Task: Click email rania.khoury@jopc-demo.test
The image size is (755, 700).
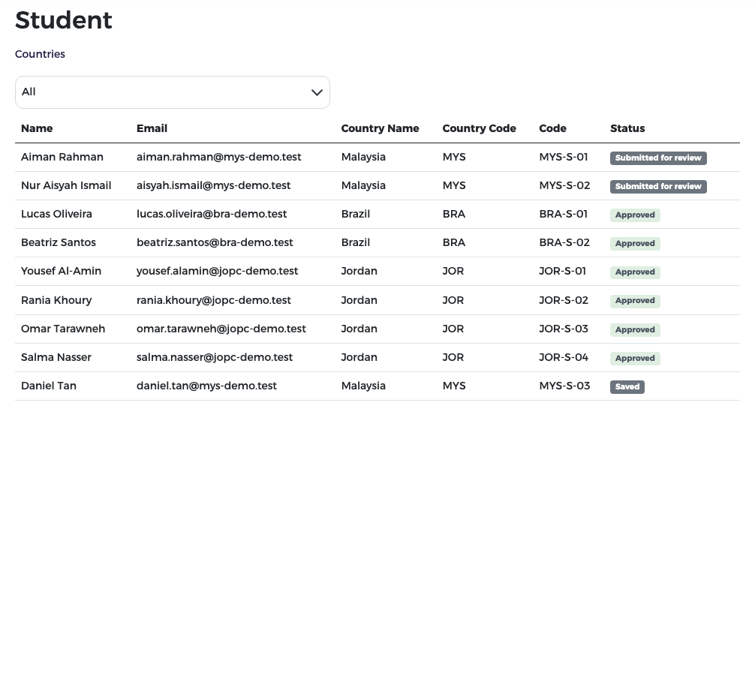Action: pyautogui.click(x=214, y=300)
